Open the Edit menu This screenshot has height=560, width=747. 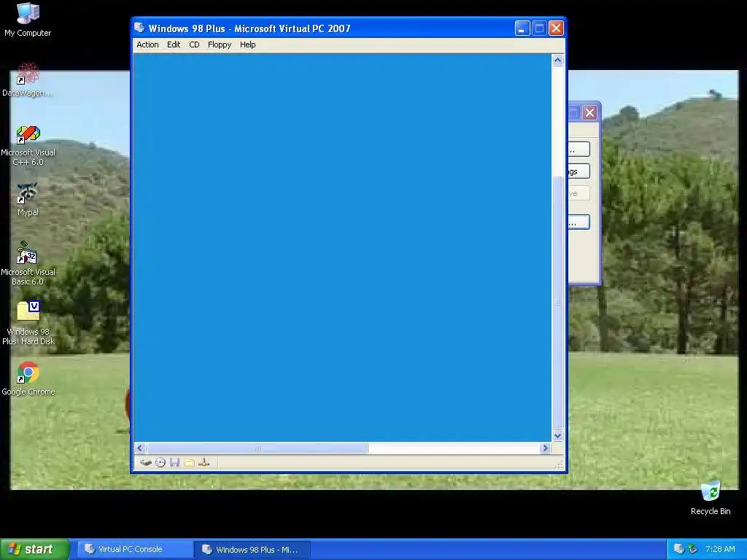point(174,44)
